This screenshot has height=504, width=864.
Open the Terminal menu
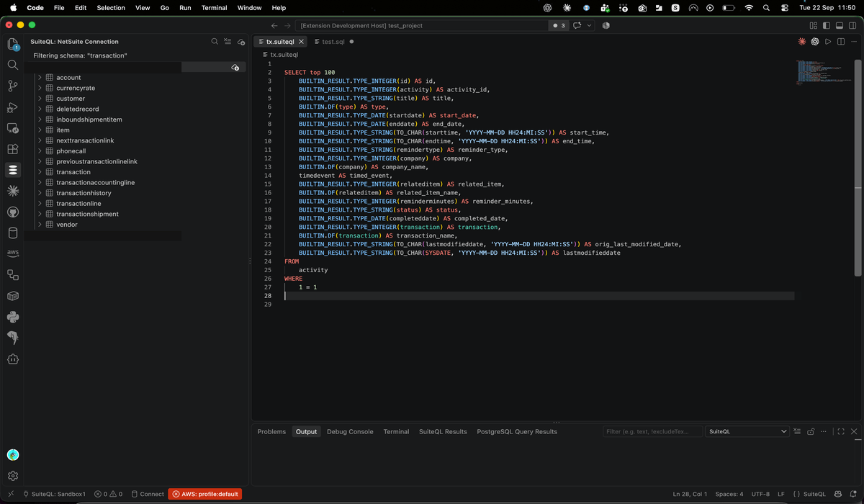tap(215, 8)
